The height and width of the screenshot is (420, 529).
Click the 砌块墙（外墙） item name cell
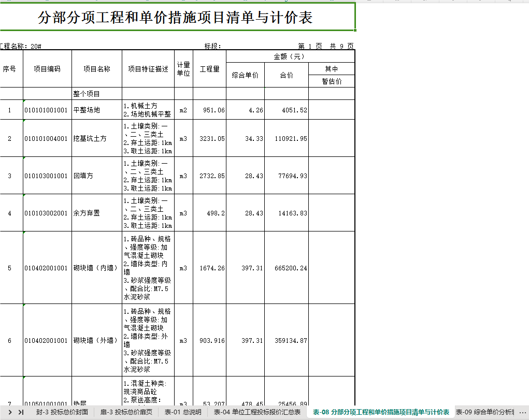[97, 340]
